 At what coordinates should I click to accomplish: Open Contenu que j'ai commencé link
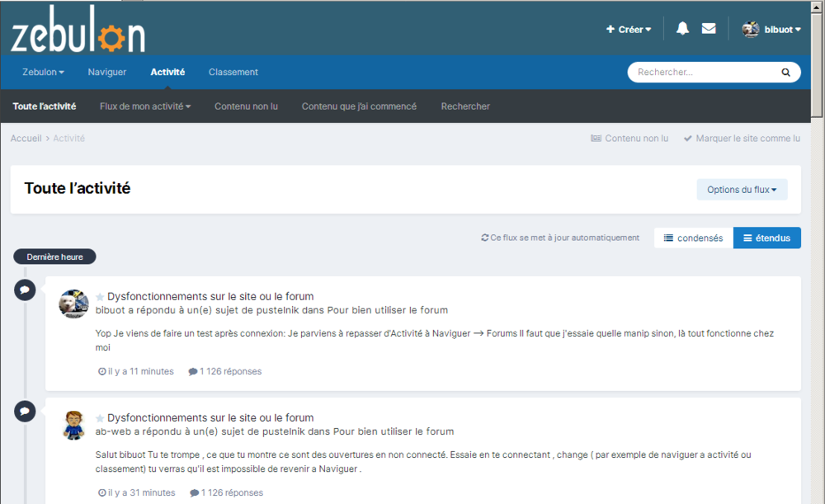click(x=359, y=106)
